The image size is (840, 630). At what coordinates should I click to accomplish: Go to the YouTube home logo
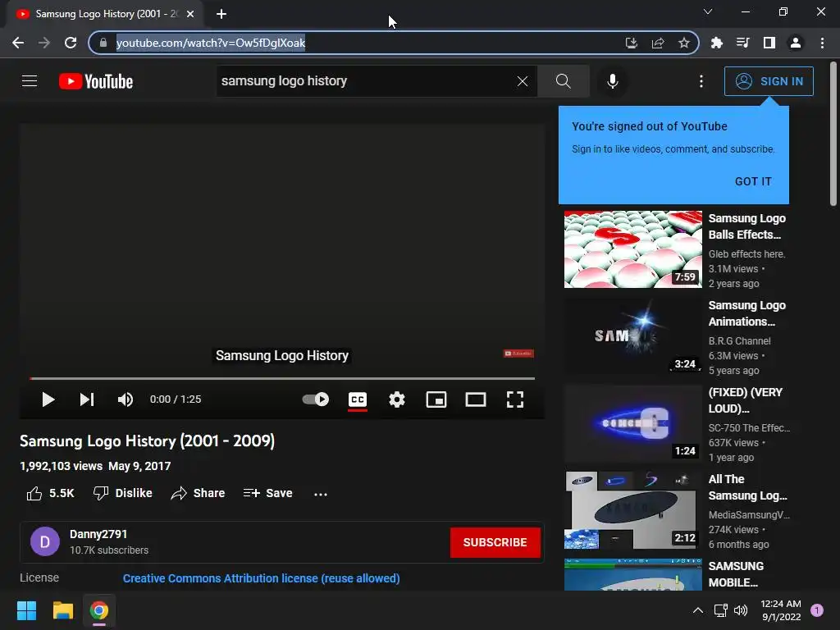[x=96, y=81]
